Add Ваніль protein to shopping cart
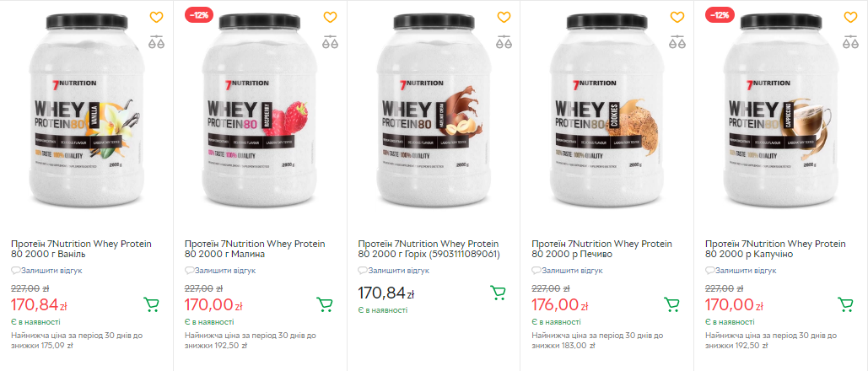The width and height of the screenshot is (868, 371). [151, 304]
